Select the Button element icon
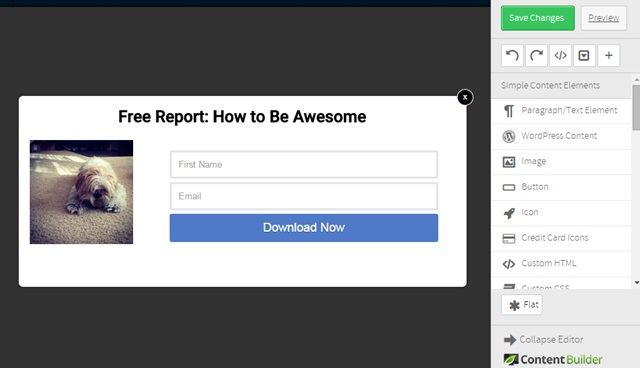Screen dimensions: 640x368 (x=509, y=187)
